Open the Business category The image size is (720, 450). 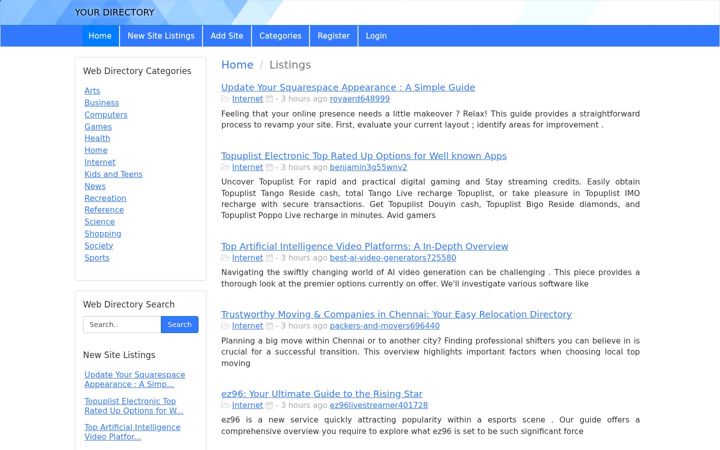(x=101, y=103)
